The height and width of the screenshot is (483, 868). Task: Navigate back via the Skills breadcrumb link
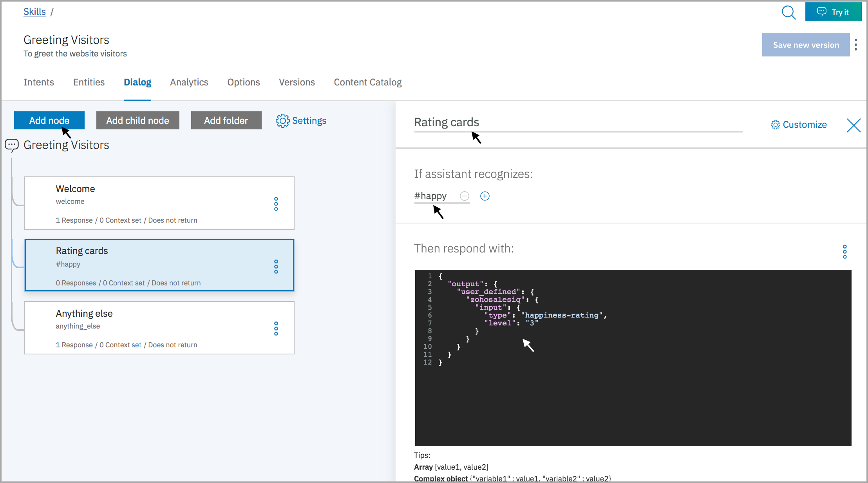(x=34, y=11)
